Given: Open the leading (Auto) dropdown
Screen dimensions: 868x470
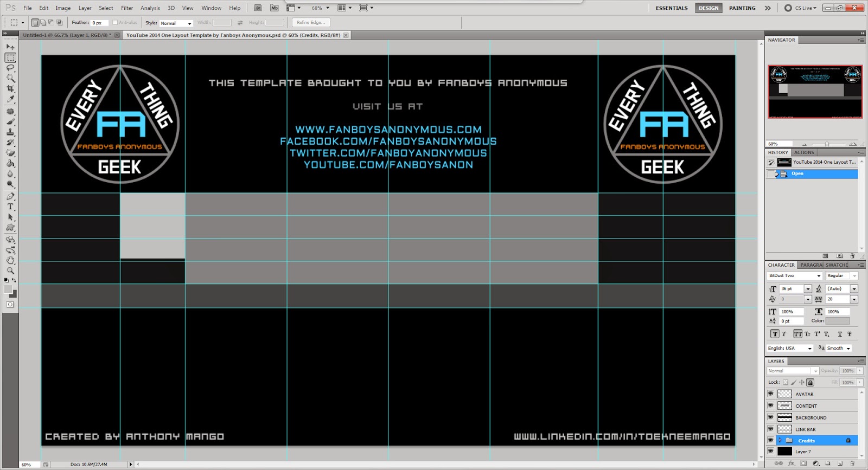Looking at the screenshot, I should [854, 289].
